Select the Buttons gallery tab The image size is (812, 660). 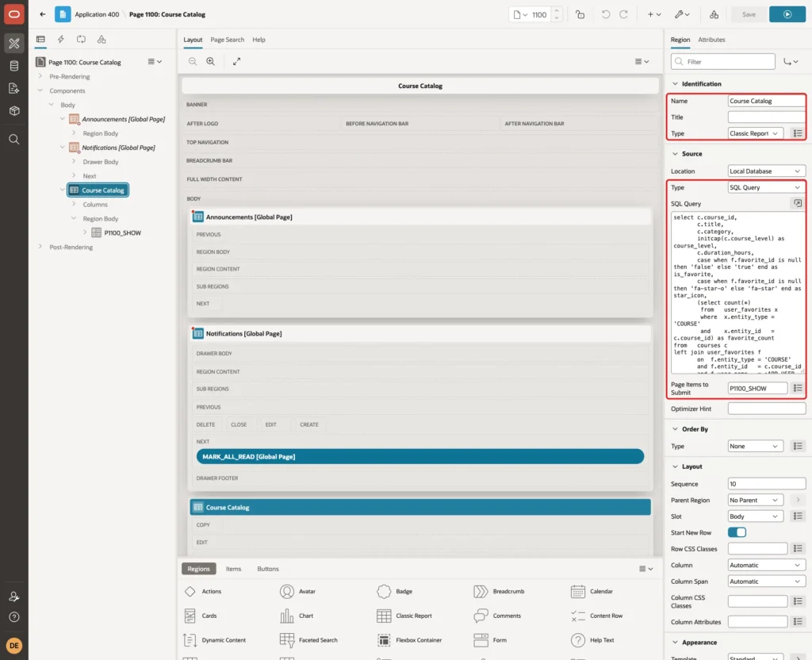(x=268, y=569)
